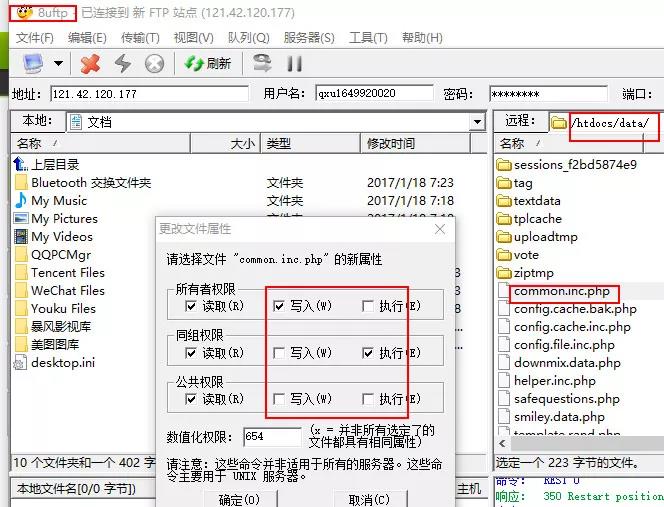Click the pause bars icon
The image size is (664, 507).
point(294,64)
